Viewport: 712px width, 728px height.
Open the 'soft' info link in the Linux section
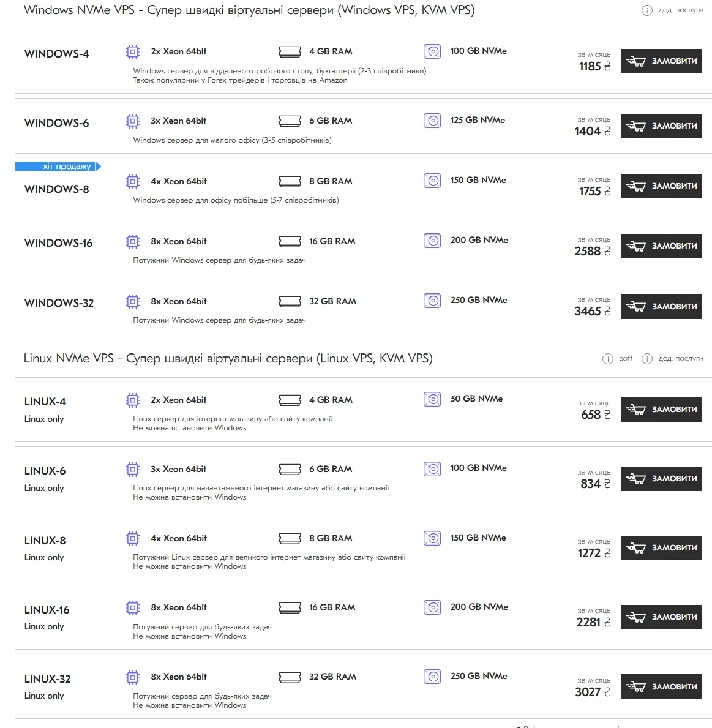coord(626,358)
